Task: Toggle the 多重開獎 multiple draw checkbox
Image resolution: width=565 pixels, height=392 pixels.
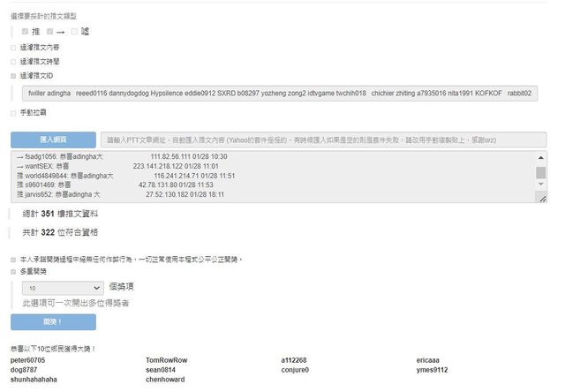Action: click(13, 272)
